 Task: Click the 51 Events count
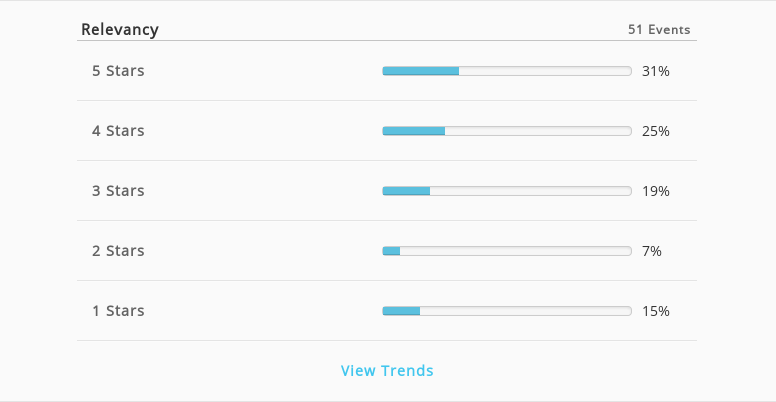pyautogui.click(x=659, y=30)
